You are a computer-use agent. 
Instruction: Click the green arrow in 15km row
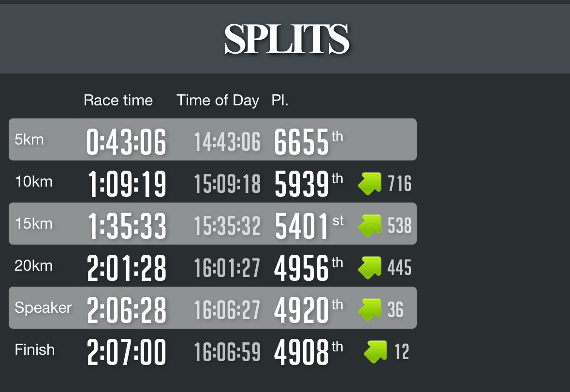pyautogui.click(x=370, y=226)
